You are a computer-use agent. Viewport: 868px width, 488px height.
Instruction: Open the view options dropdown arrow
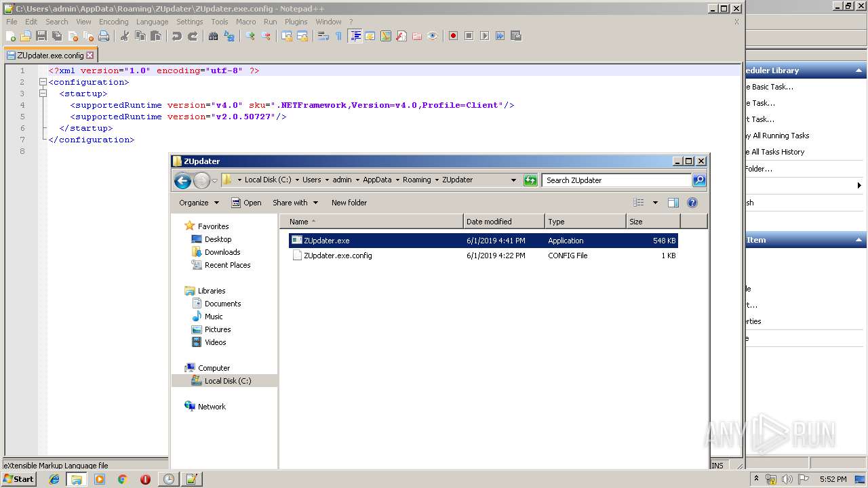pos(655,203)
